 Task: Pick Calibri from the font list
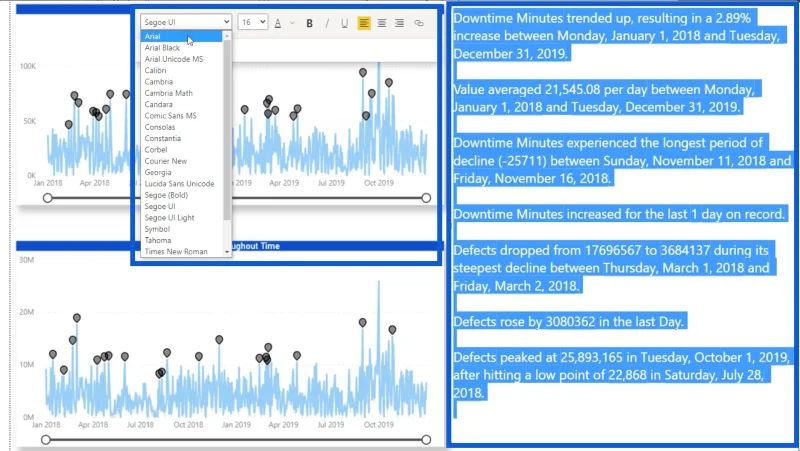[x=181, y=70]
